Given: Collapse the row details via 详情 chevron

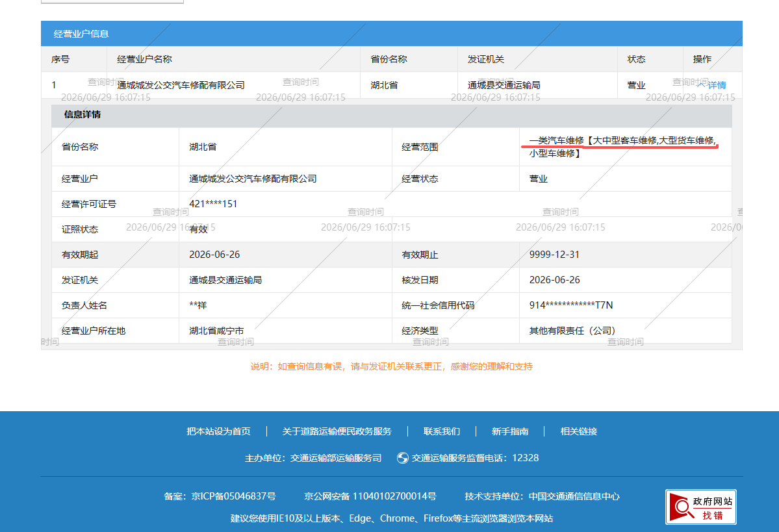Looking at the screenshot, I should [x=712, y=85].
